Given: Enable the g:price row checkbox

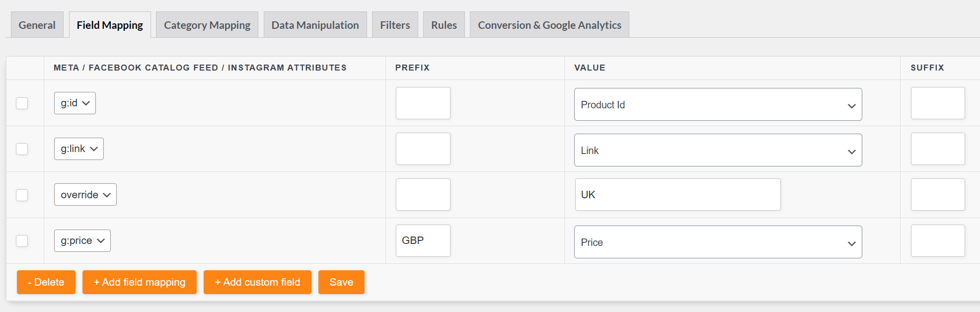Looking at the screenshot, I should pos(22,241).
